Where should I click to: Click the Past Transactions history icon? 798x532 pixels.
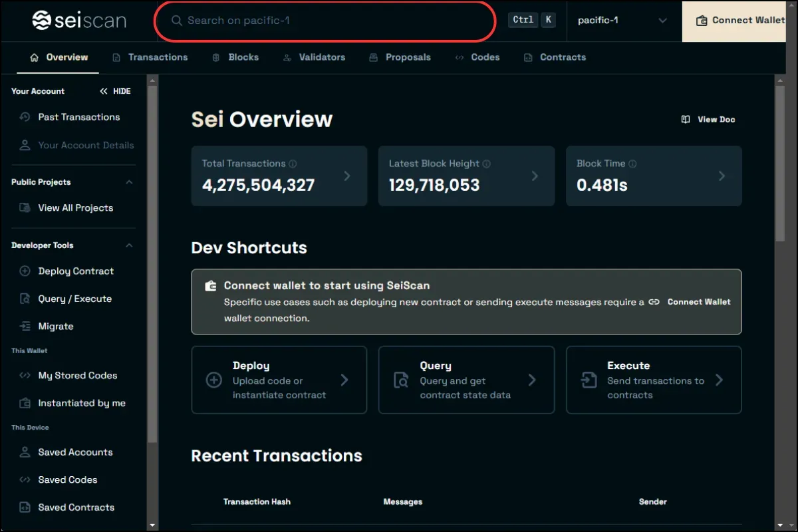click(25, 117)
